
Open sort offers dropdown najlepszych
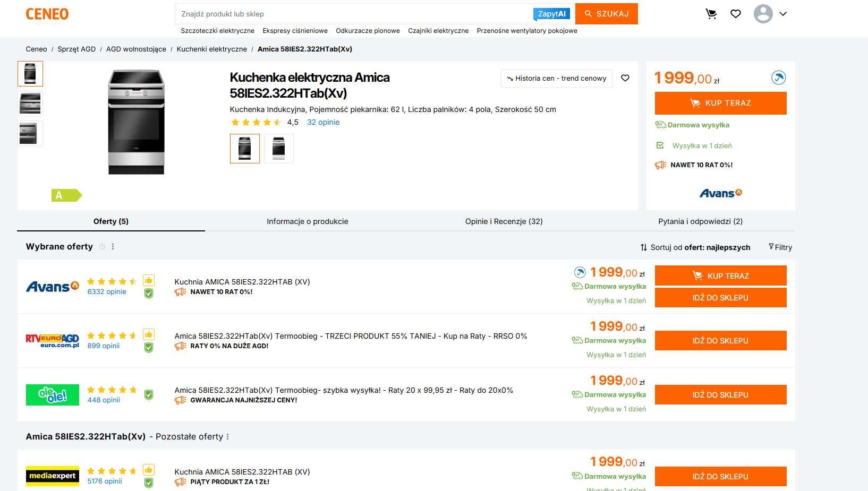695,247
